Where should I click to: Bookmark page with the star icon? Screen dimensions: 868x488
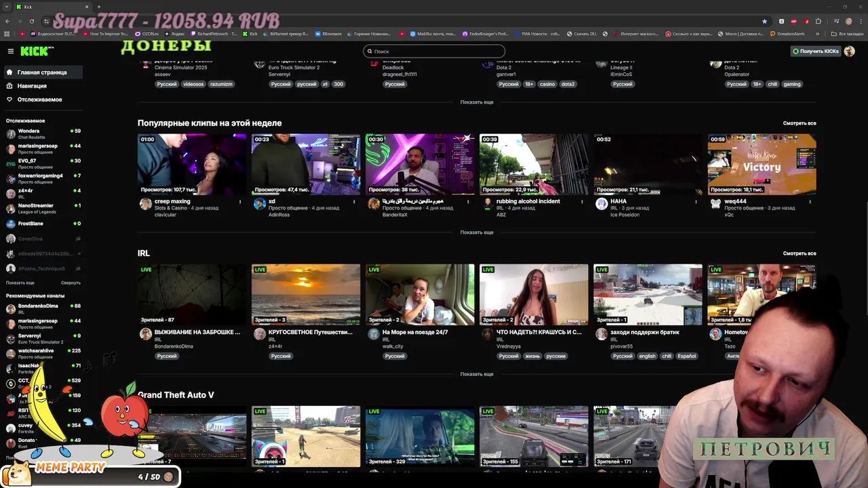[x=765, y=21]
